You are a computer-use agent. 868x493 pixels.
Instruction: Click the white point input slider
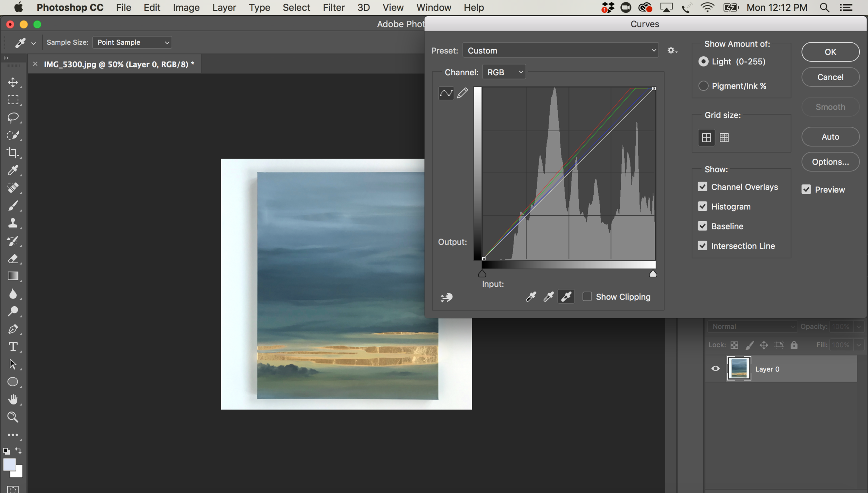click(x=653, y=274)
